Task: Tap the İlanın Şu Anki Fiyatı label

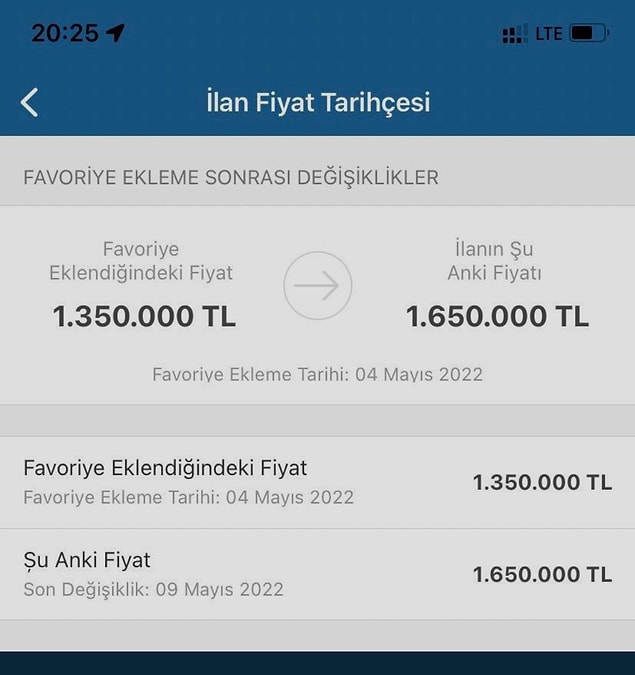Action: tap(494, 261)
